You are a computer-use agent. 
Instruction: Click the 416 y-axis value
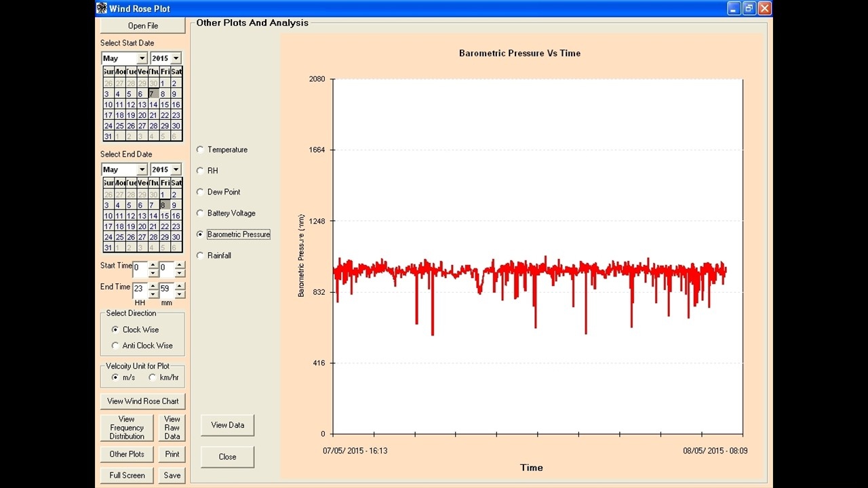(318, 363)
